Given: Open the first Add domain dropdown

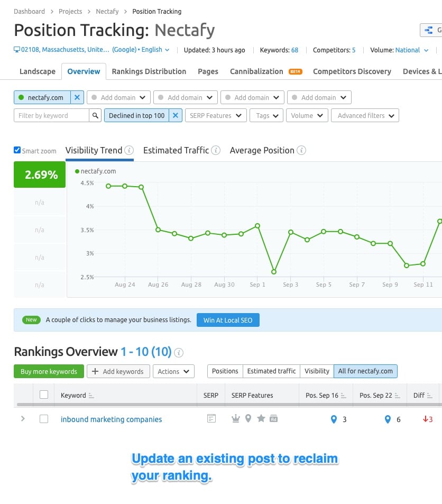Looking at the screenshot, I should [118, 97].
